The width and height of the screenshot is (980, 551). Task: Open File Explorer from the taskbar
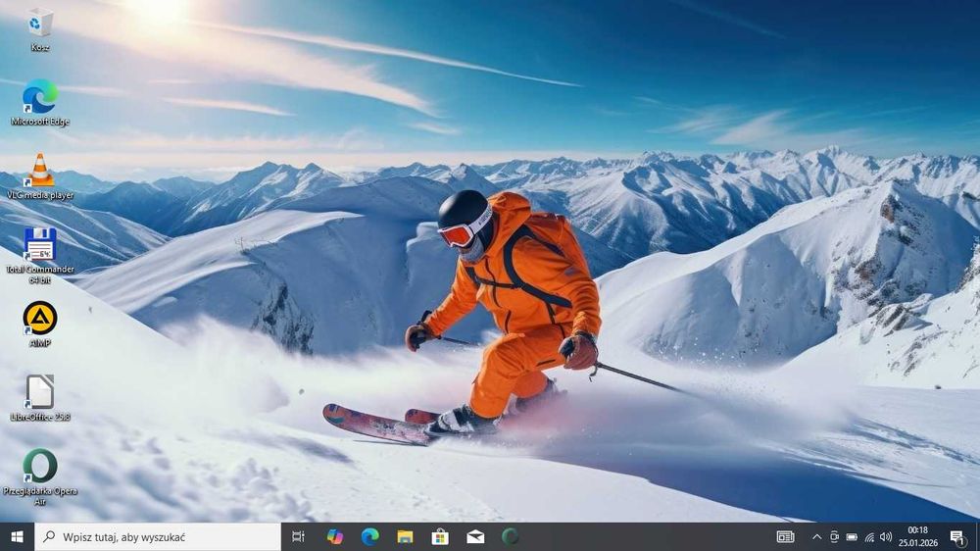pyautogui.click(x=405, y=536)
